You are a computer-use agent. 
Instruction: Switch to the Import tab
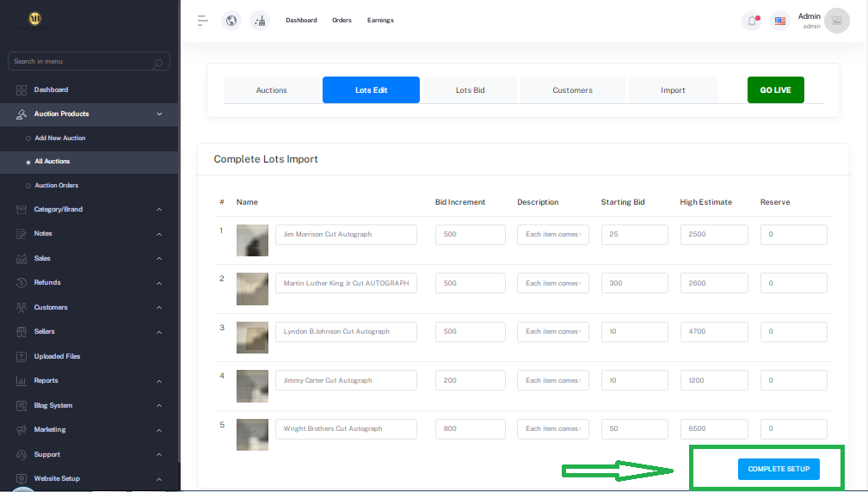point(673,90)
